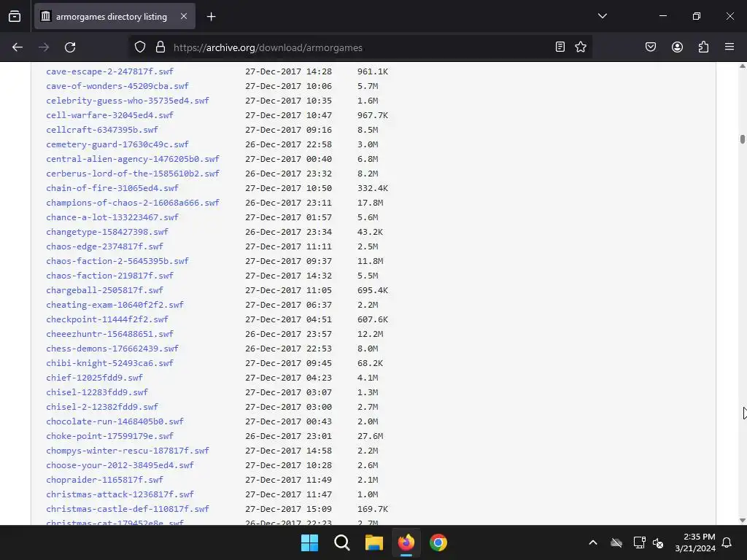Switch to Firefox in taskbar
747x560 pixels.
point(406,542)
